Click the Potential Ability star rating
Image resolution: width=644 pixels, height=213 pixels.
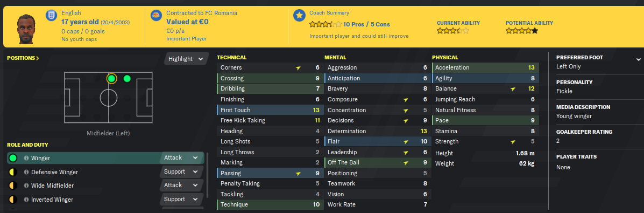[x=522, y=31]
